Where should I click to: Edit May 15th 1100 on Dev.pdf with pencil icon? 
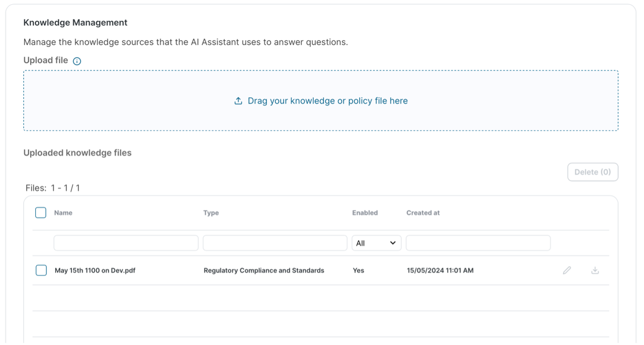[x=568, y=270]
